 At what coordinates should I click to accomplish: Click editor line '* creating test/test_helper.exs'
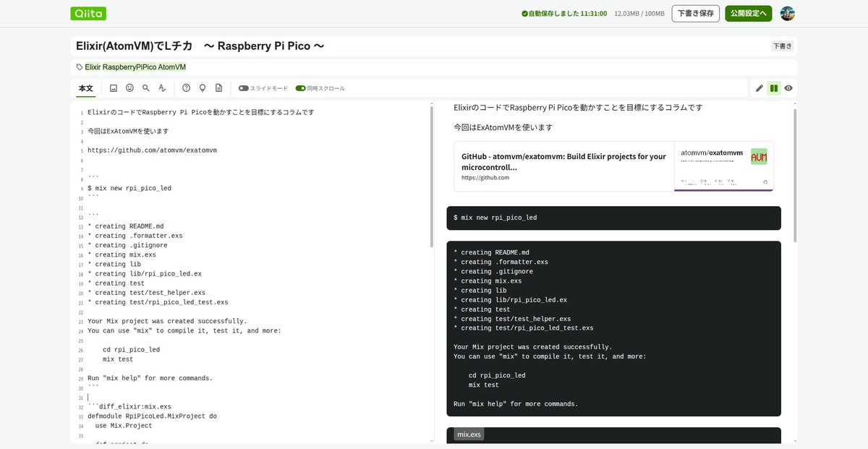tap(146, 293)
